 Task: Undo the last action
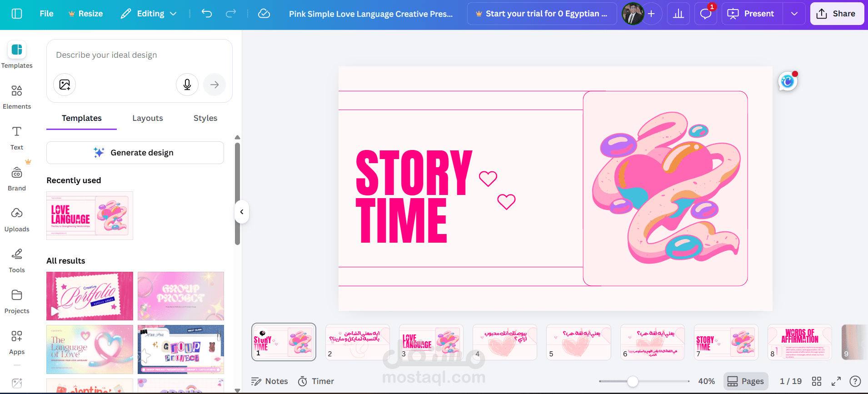point(207,14)
